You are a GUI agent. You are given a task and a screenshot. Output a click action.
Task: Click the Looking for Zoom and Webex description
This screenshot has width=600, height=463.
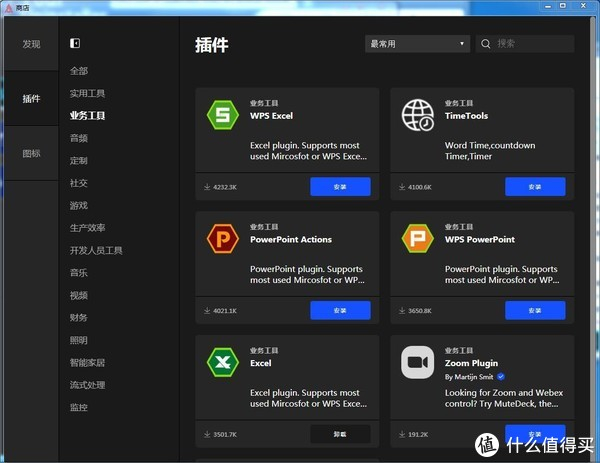[504, 398]
